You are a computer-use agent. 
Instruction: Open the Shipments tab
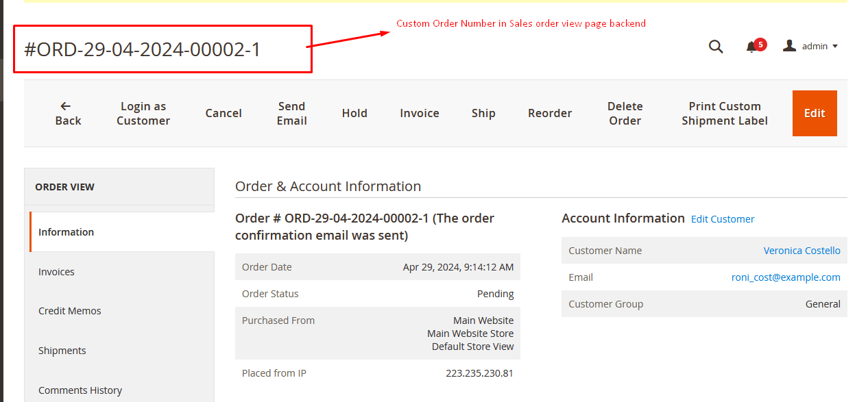[62, 351]
